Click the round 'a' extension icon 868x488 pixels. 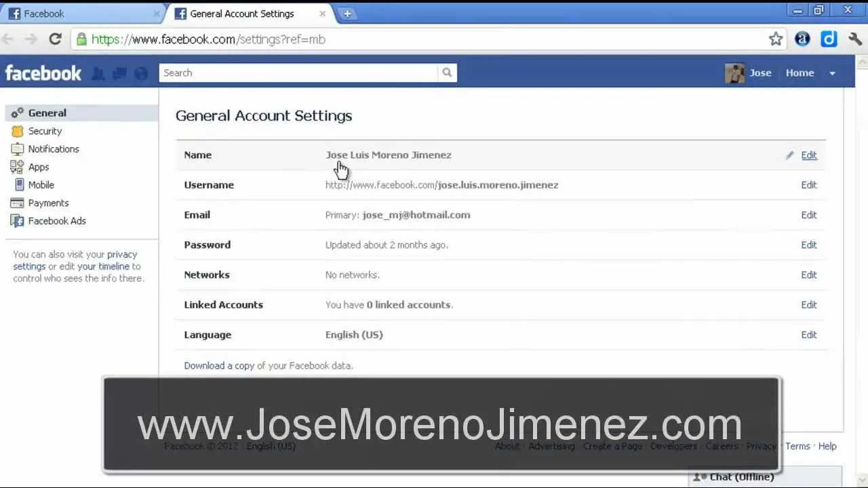tap(802, 39)
